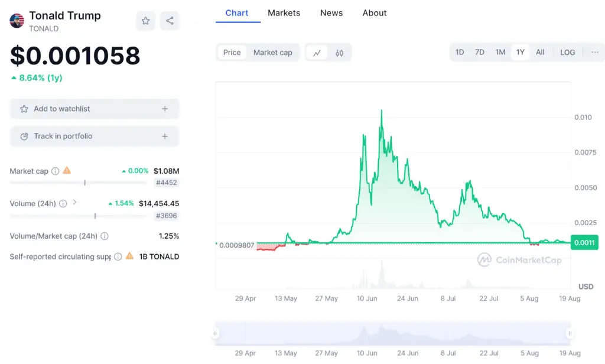The height and width of the screenshot is (364, 605).
Task: Select the 1D time range
Action: (x=460, y=52)
